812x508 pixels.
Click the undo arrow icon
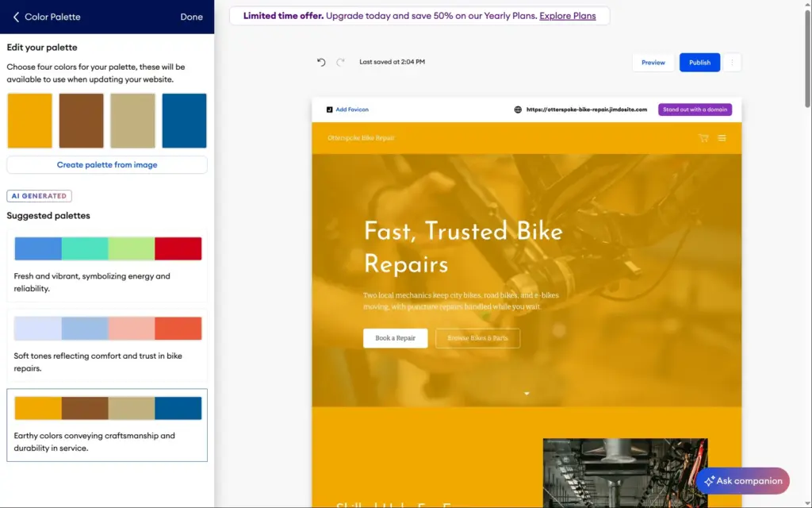point(321,62)
